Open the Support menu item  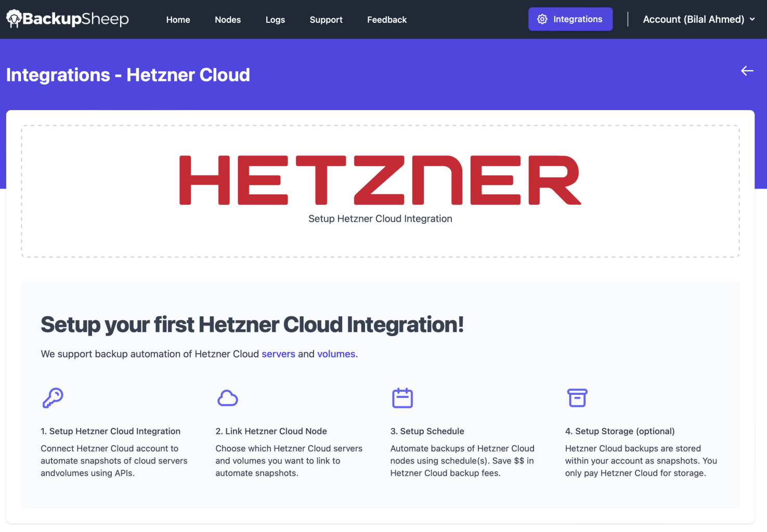[326, 20]
